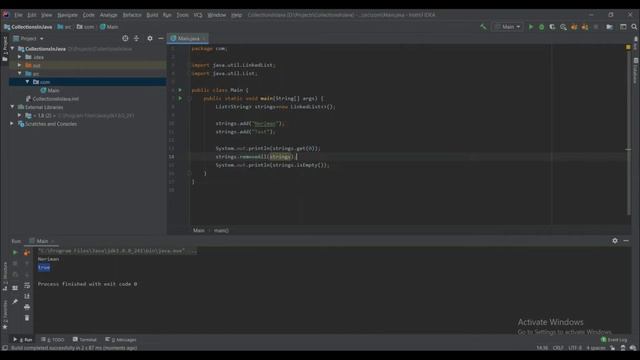Hide the Project panel with the minus icon
Screen dimensions: 640x360
point(161,38)
